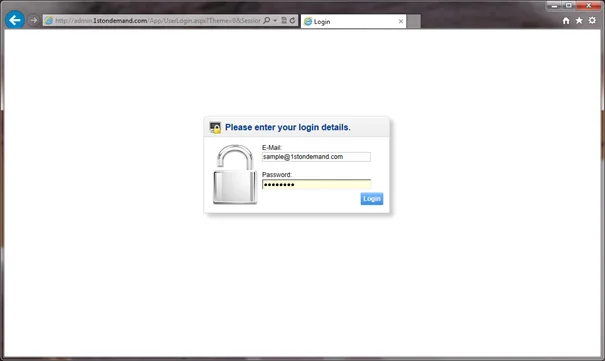
Task: Focus the Password input field
Action: pos(316,184)
